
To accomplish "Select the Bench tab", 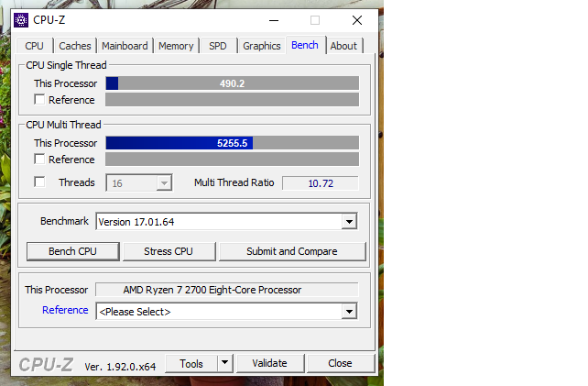I will [x=305, y=45].
